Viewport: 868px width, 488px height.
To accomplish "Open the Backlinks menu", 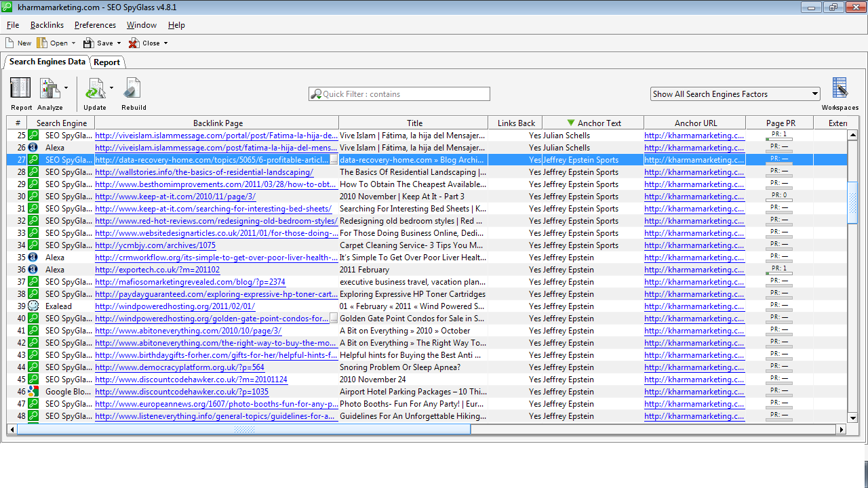I will [x=47, y=25].
